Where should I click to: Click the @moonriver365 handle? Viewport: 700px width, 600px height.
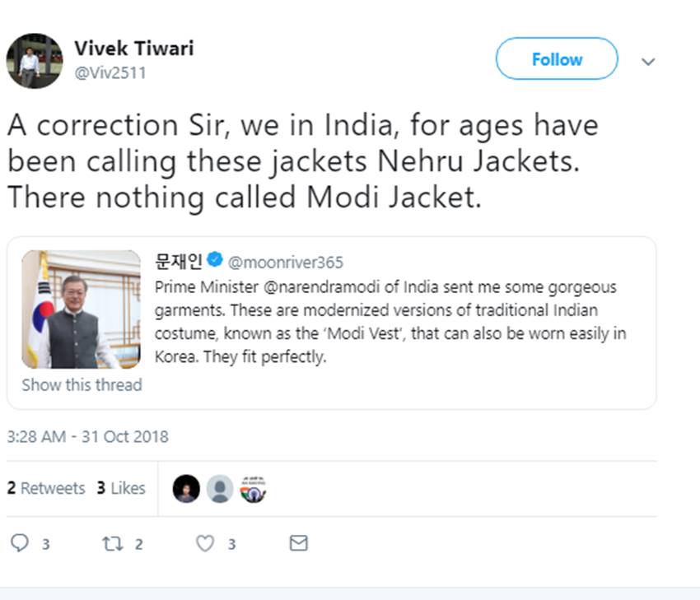click(x=285, y=263)
